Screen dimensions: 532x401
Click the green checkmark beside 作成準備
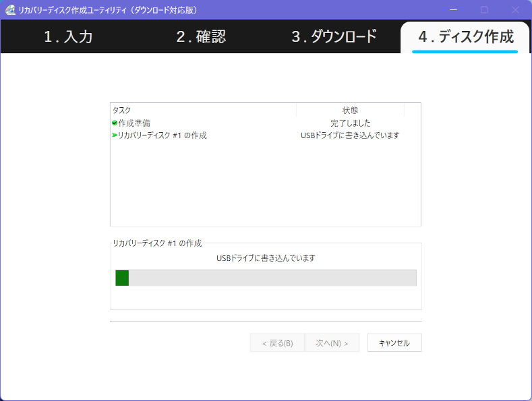pyautogui.click(x=115, y=123)
